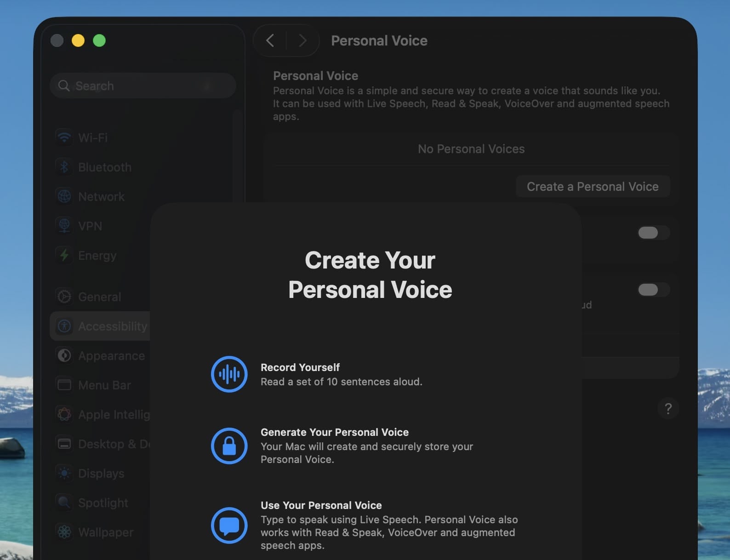Viewport: 730px width, 560px height.
Task: Click the Wi-Fi icon in sidebar
Action: [x=64, y=137]
